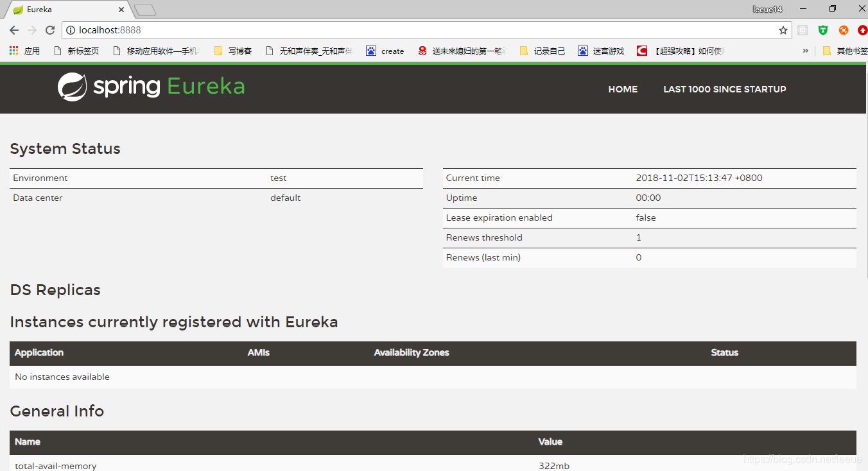Image resolution: width=868 pixels, height=471 pixels.
Task: Open the apps grid shortcut in bookmarks bar
Action: click(24, 51)
